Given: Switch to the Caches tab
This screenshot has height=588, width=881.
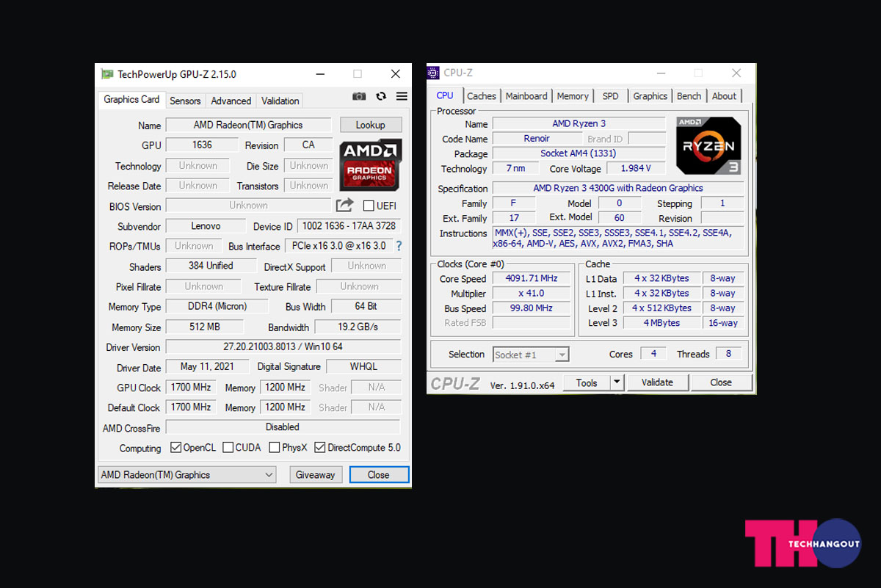Looking at the screenshot, I should click(x=482, y=96).
